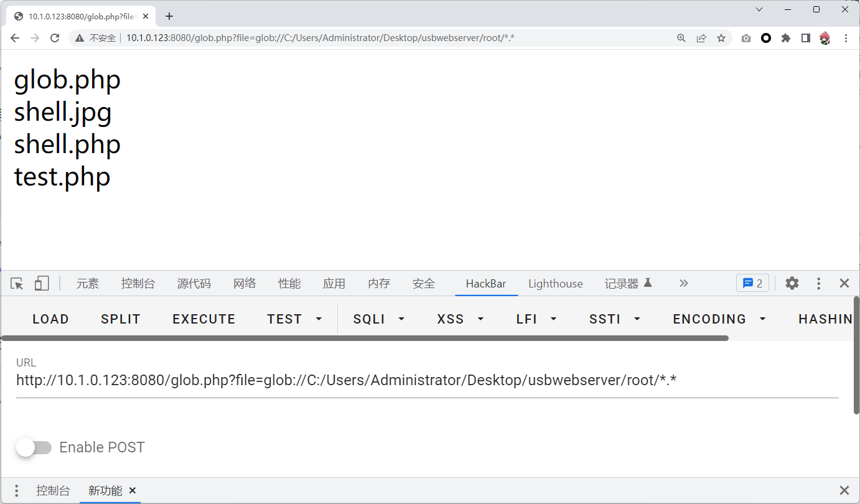The height and width of the screenshot is (504, 860).
Task: Click the LOAD button in HackBar
Action: click(x=50, y=319)
